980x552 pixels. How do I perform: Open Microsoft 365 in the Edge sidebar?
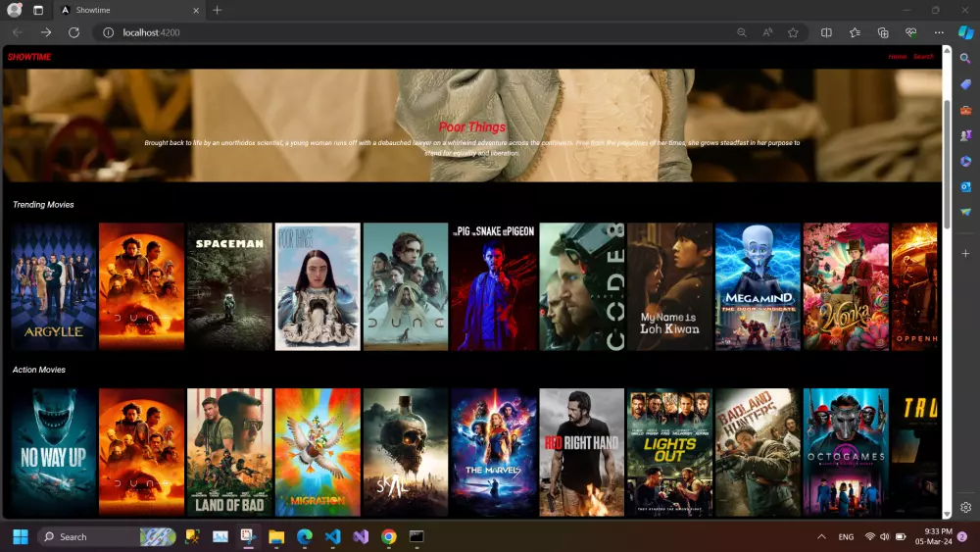[x=965, y=162]
